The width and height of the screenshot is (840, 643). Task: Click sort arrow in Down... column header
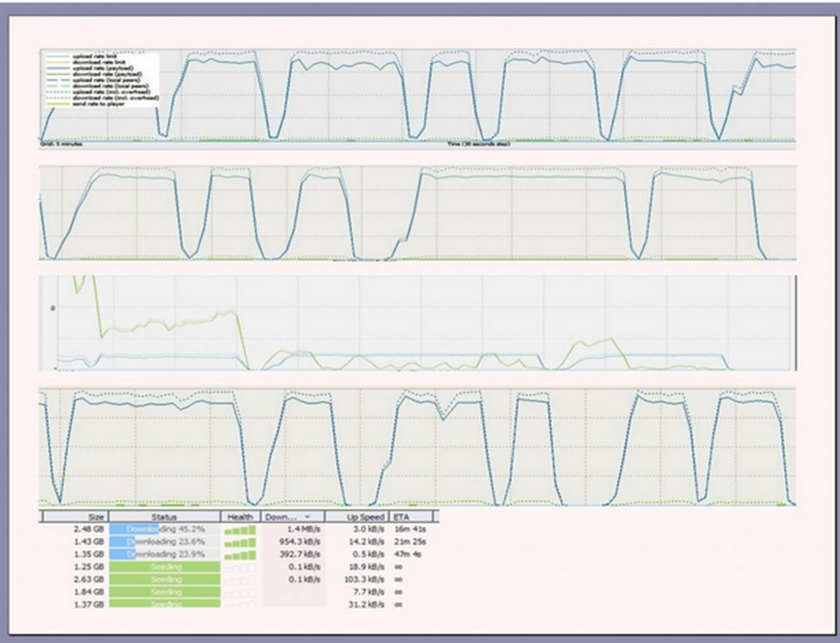click(308, 517)
